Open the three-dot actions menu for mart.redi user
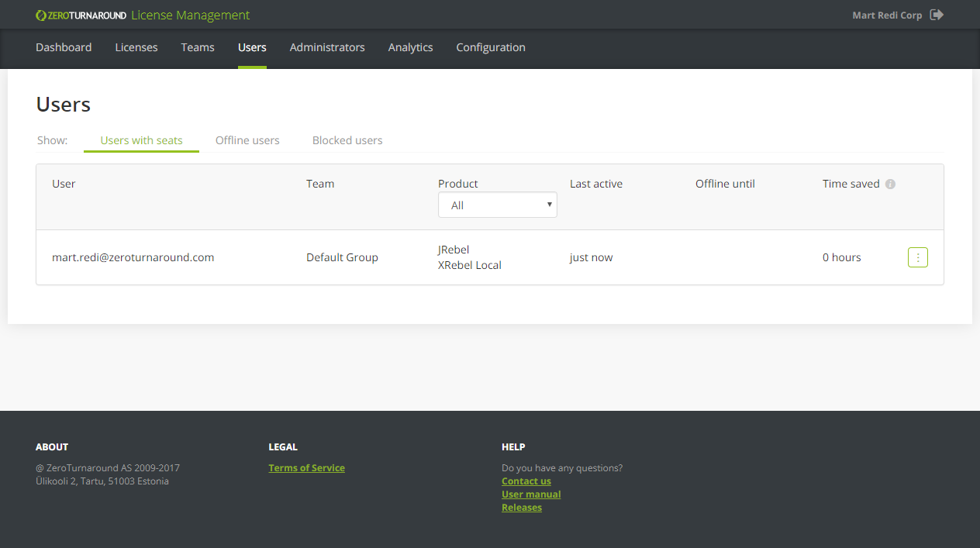 [918, 257]
